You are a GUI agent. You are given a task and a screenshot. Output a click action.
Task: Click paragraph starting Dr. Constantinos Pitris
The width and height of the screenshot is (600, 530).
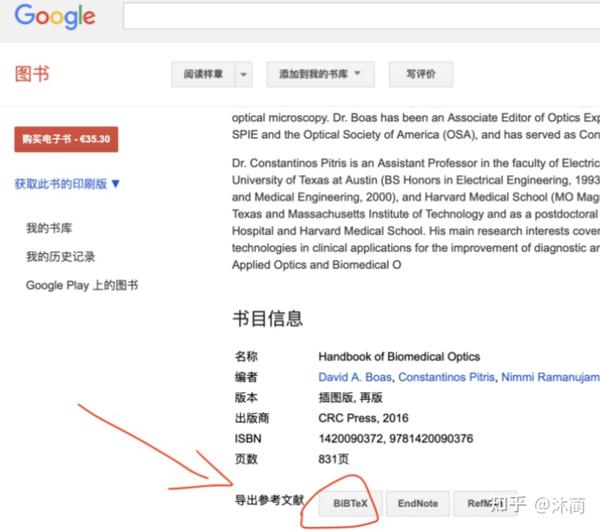(x=416, y=214)
